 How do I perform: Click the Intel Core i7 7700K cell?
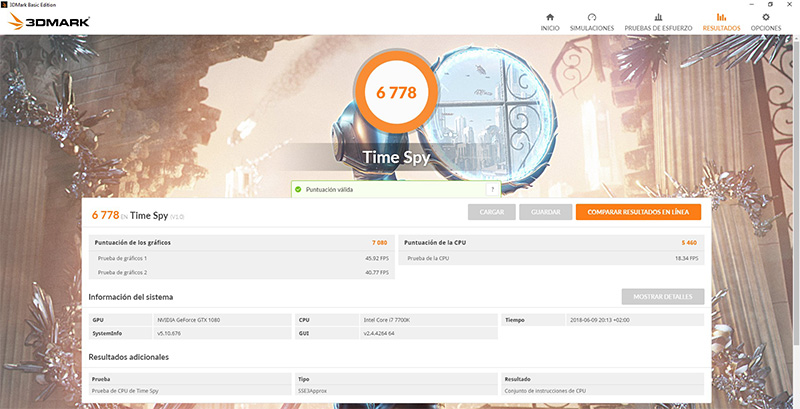click(429, 320)
